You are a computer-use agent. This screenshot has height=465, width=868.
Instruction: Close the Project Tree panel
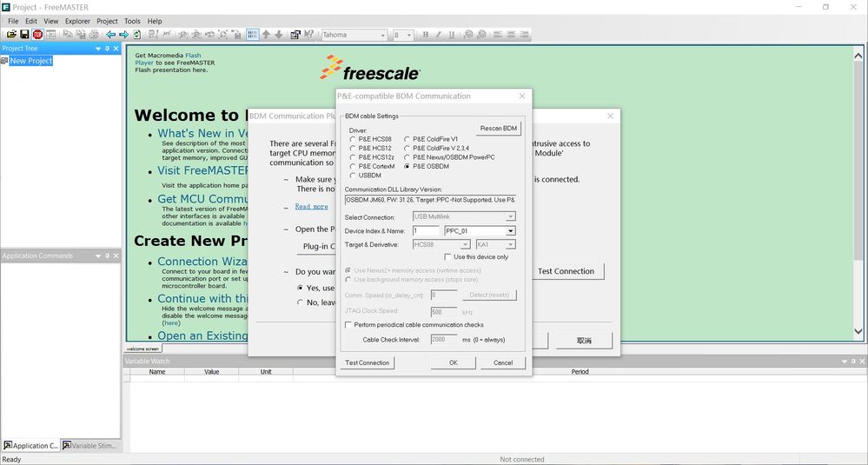click(116, 49)
